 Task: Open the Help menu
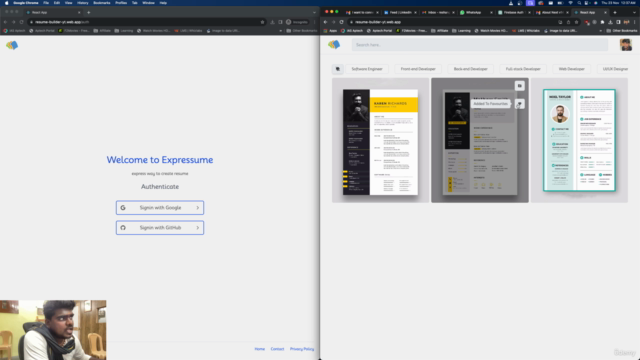point(163,3)
